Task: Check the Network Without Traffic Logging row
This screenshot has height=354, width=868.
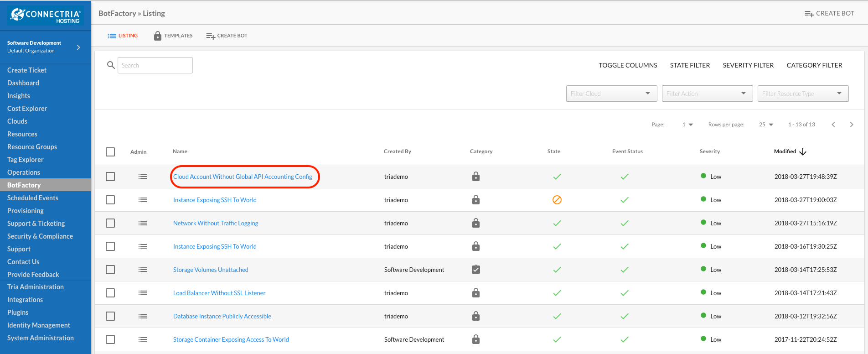Action: click(110, 223)
